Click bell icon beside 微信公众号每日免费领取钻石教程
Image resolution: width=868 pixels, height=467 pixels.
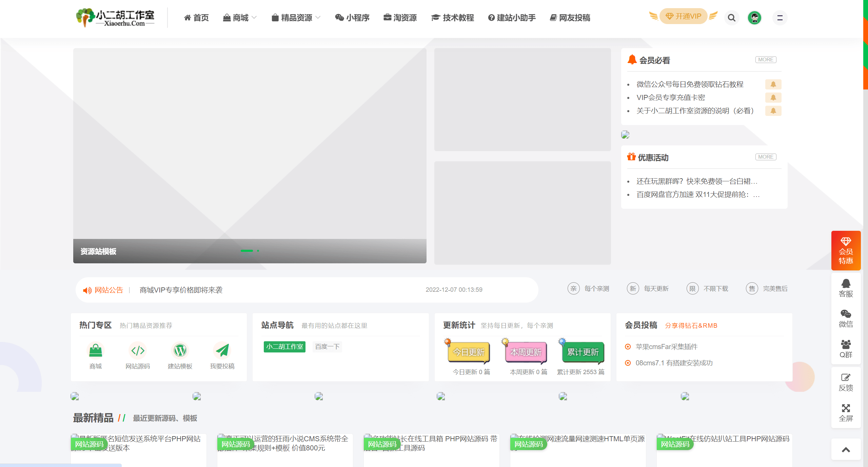tap(773, 84)
